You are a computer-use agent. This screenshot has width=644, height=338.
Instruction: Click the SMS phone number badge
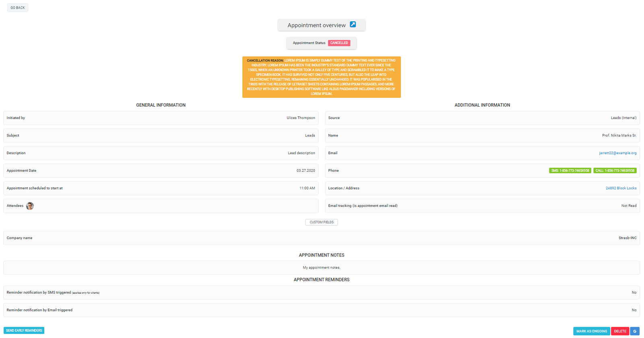tap(570, 171)
